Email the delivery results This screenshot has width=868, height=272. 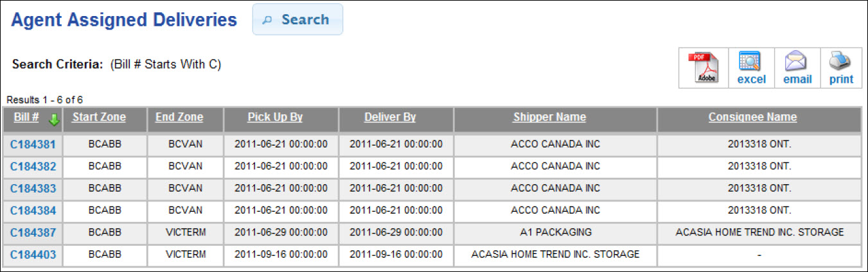point(797,68)
